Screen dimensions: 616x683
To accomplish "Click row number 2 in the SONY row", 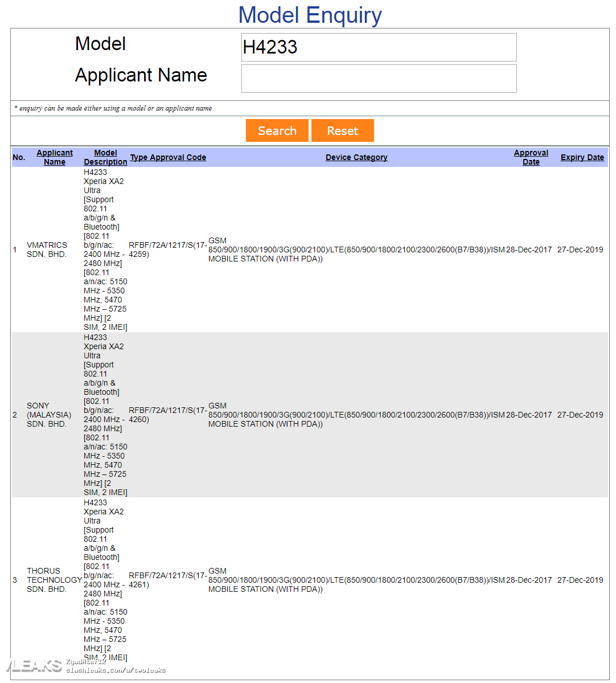I will (x=15, y=415).
